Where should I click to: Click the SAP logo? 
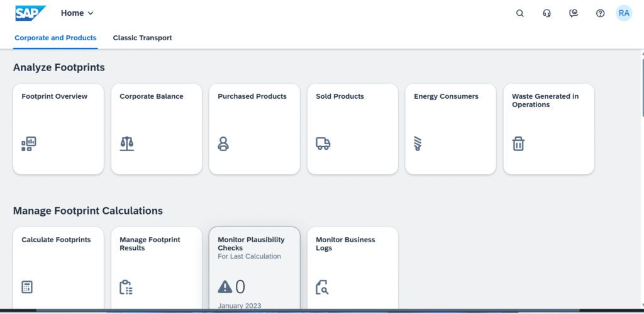click(x=30, y=13)
